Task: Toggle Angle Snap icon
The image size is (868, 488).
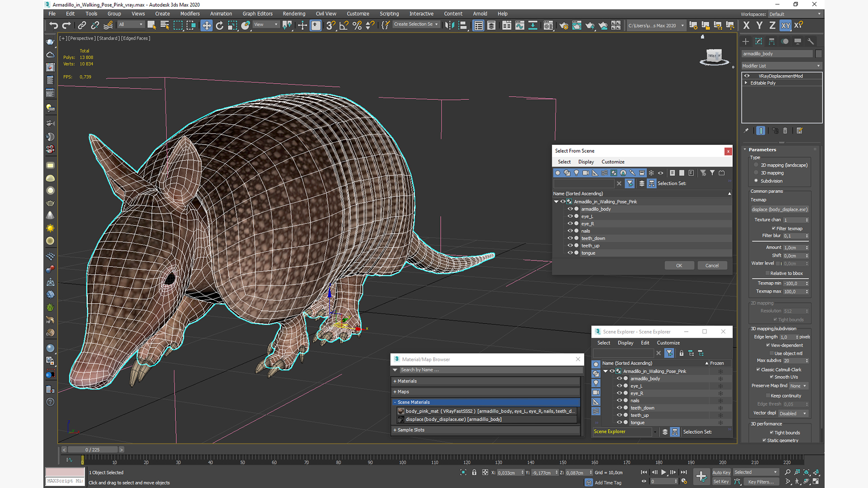Action: [x=344, y=25]
